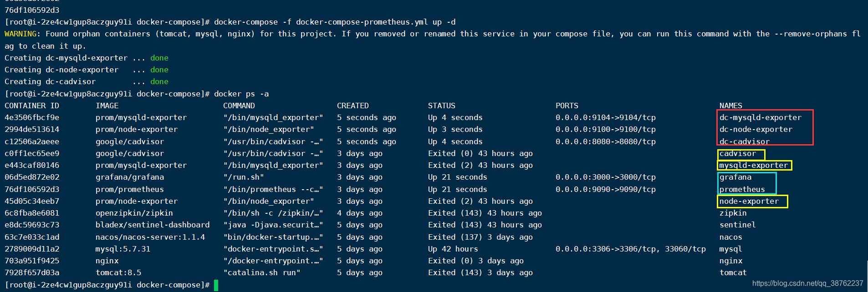
Task: Click the "/run.sh" command of grafana
Action: (244, 177)
